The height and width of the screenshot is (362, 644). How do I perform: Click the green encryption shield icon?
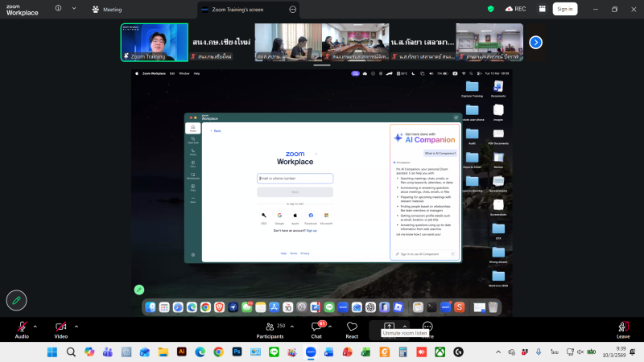click(491, 9)
